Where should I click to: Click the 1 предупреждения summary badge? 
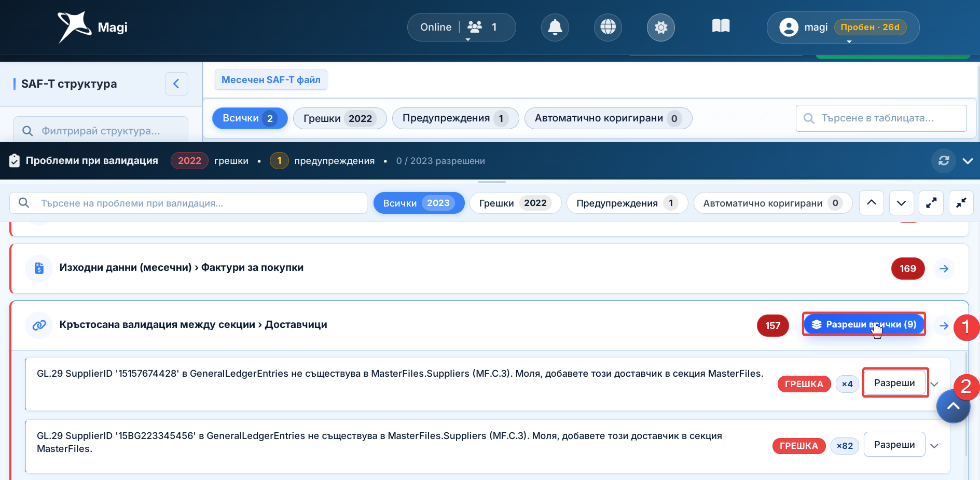(279, 161)
